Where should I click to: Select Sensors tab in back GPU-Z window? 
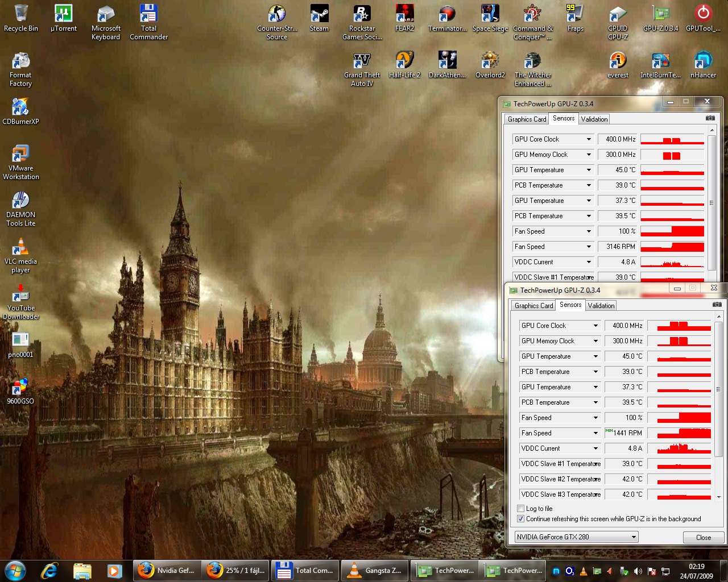(564, 118)
